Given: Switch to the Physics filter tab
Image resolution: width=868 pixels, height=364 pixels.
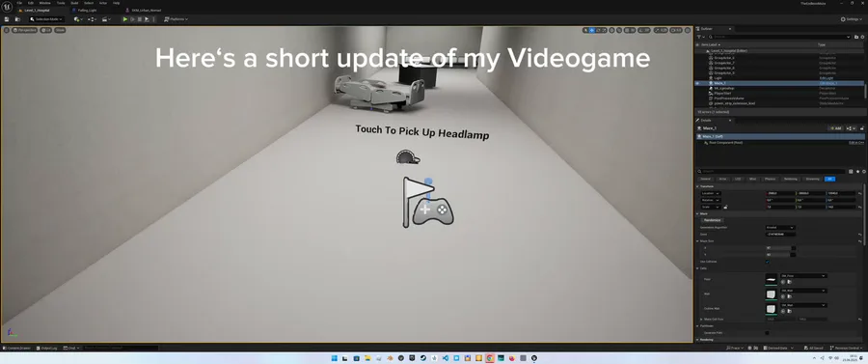Looking at the screenshot, I should tap(770, 179).
